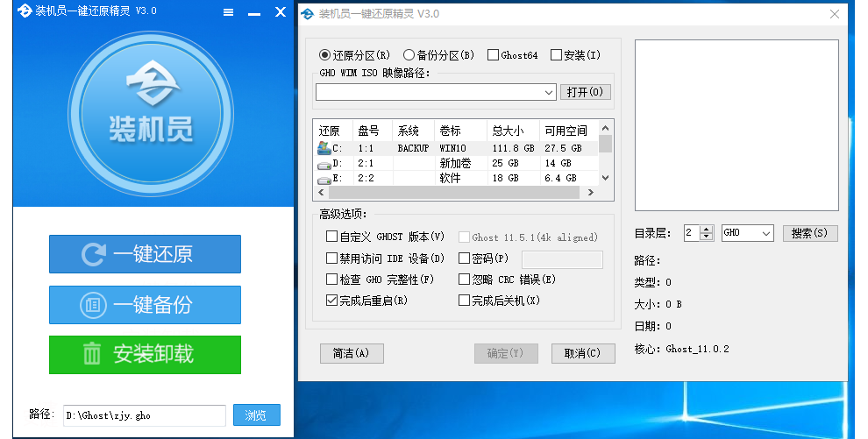Enable the Ghost64 checkbox

click(x=493, y=55)
